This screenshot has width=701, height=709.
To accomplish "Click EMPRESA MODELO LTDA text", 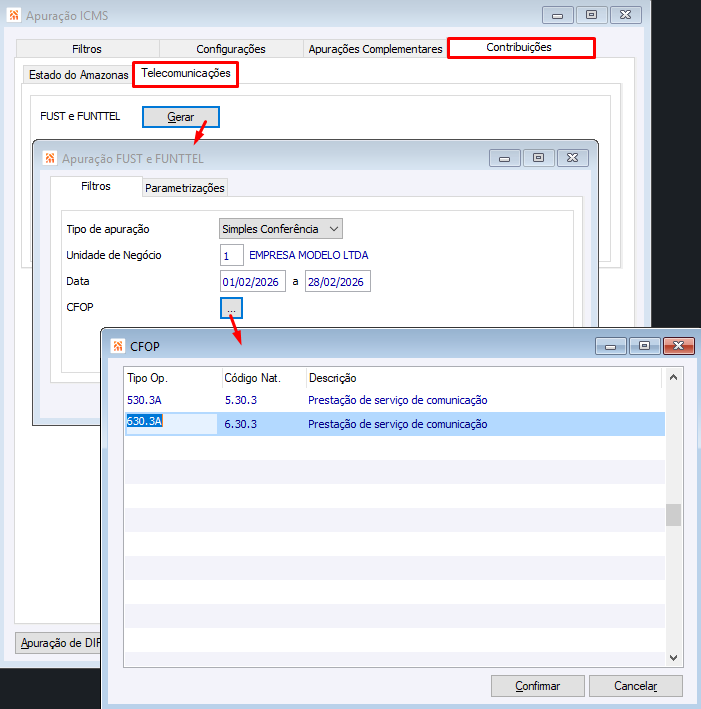I will coord(308,255).
